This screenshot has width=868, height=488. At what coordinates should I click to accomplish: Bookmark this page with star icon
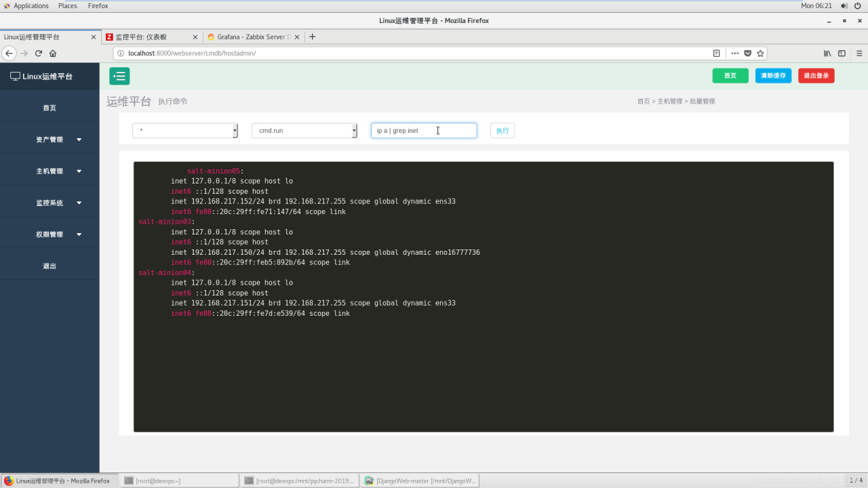coord(760,54)
